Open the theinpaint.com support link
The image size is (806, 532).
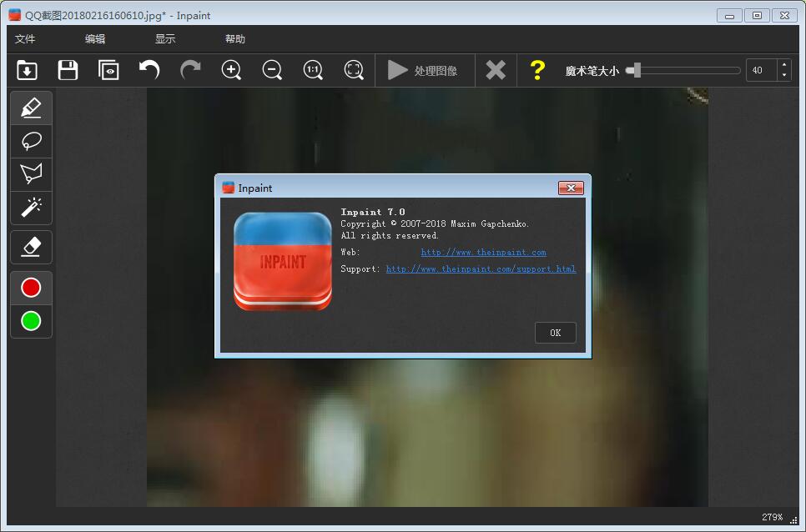(x=481, y=269)
